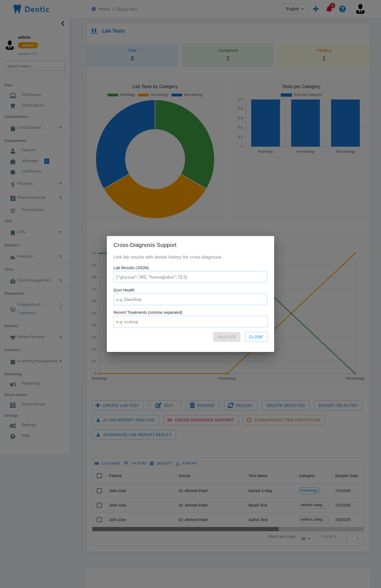Check the Dental X-Ray row checkbox
Screen dimensions: 381x588
pyautogui.click(x=99, y=491)
